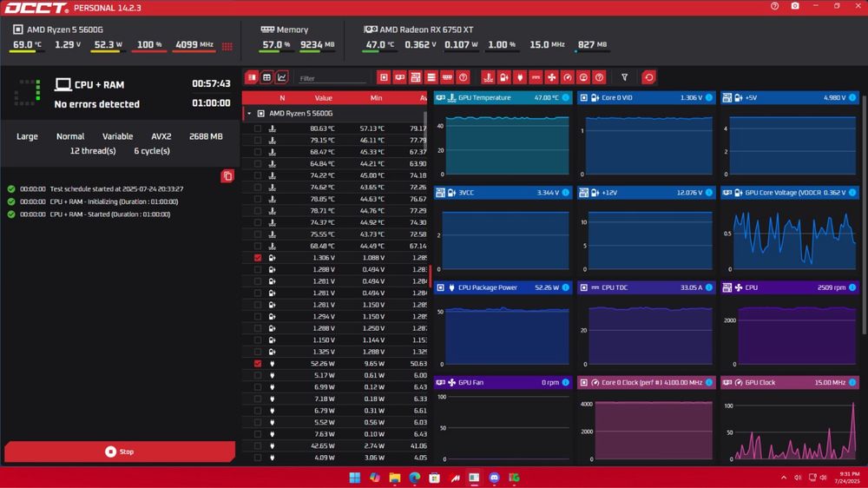Screen dimensions: 868x488
Task: Toggle the GPU device filter icon
Action: 399,77
